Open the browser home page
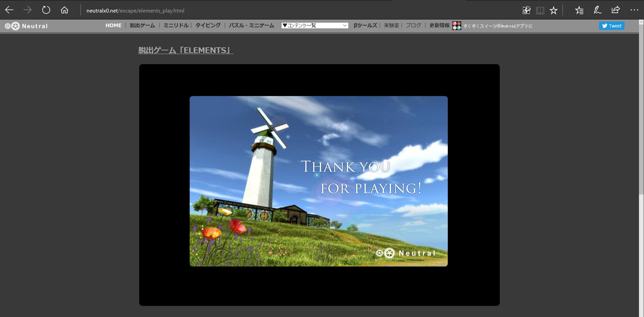 64,10
